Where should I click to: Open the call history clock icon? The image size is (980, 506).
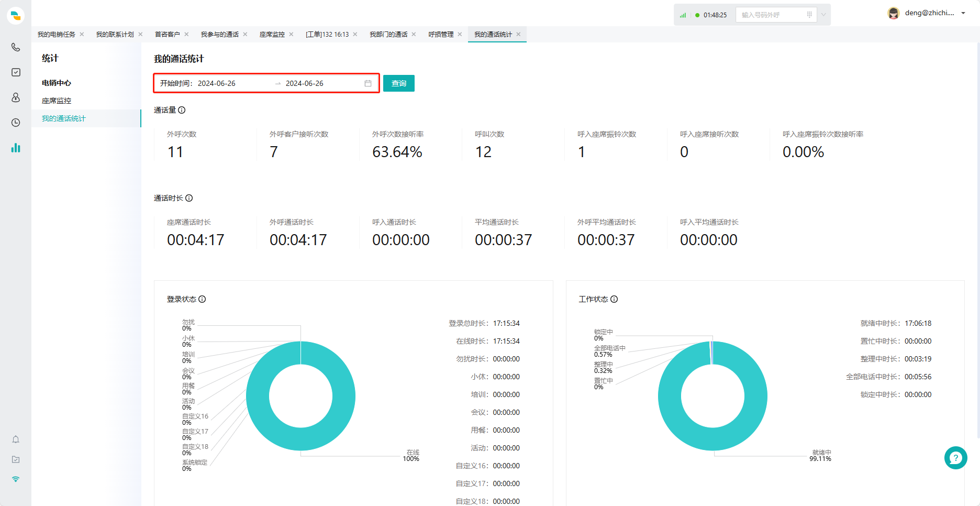click(16, 123)
